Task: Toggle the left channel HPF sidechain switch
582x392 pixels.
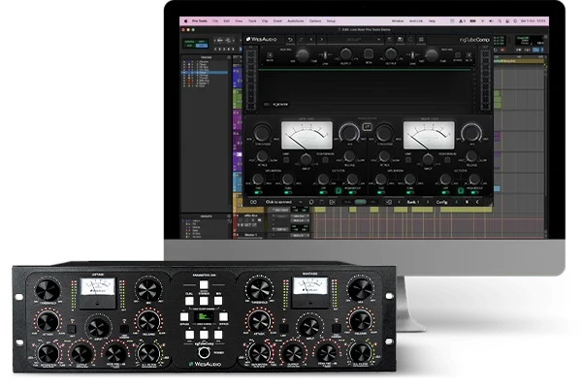Action: (x=322, y=192)
